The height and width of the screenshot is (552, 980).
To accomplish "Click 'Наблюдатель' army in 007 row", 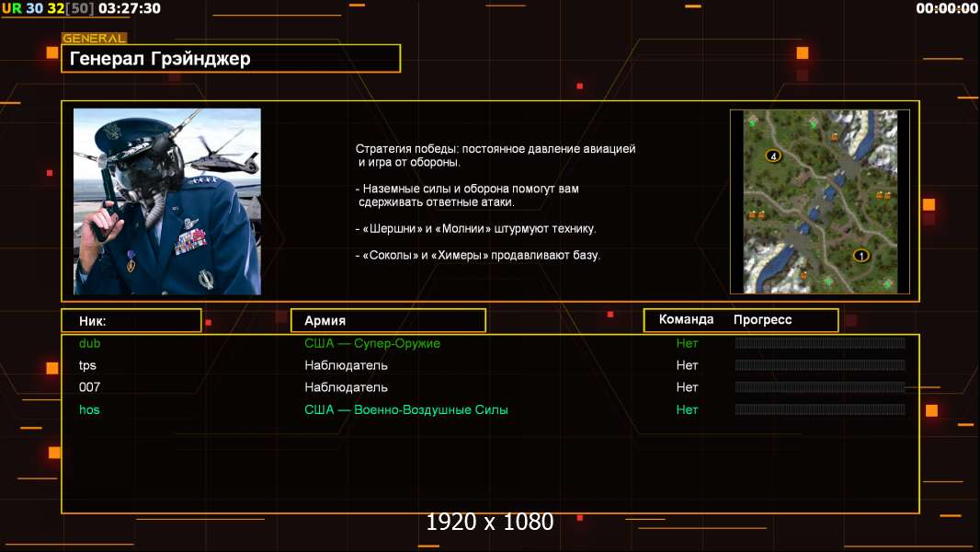I will point(347,387).
